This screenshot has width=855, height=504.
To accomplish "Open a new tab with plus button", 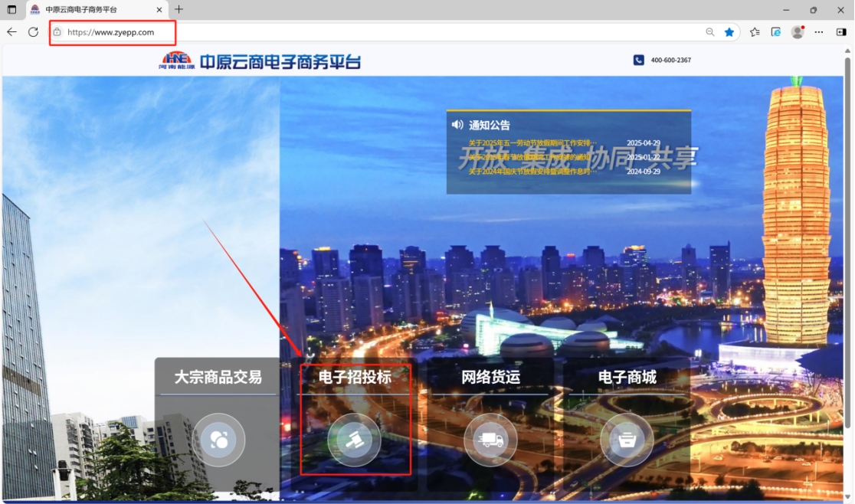I will point(179,9).
